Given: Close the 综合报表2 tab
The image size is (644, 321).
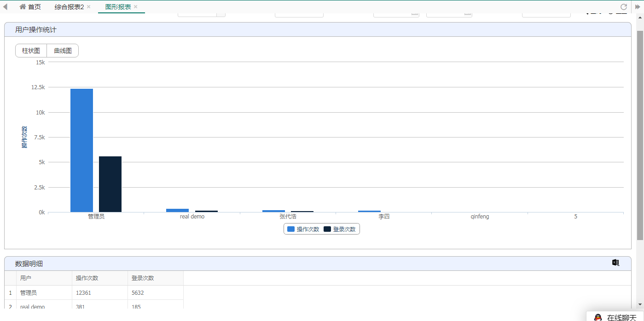Looking at the screenshot, I should tap(88, 7).
